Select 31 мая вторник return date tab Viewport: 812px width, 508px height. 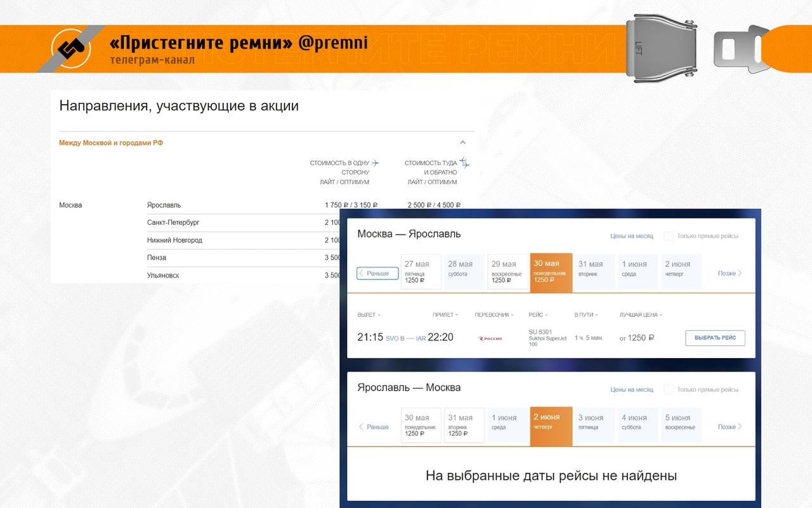pyautogui.click(x=464, y=425)
